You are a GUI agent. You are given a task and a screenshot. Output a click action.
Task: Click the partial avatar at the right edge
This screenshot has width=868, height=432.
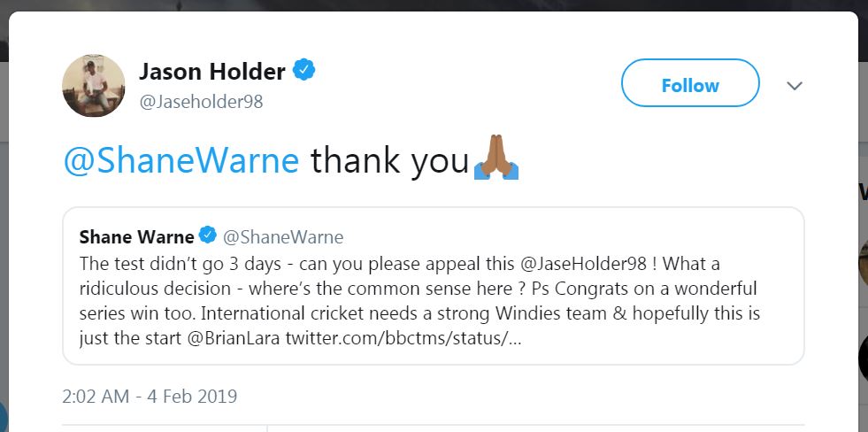tap(864, 260)
